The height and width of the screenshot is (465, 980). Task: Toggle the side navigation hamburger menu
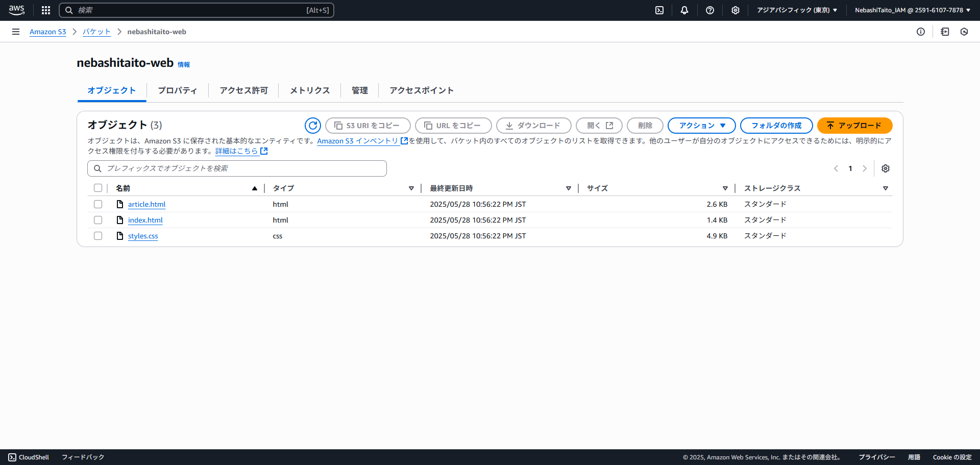point(16,32)
